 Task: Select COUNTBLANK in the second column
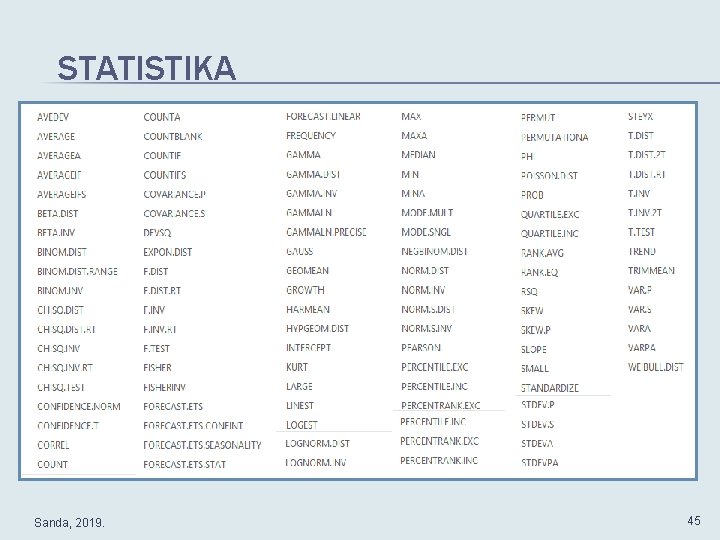[173, 136]
